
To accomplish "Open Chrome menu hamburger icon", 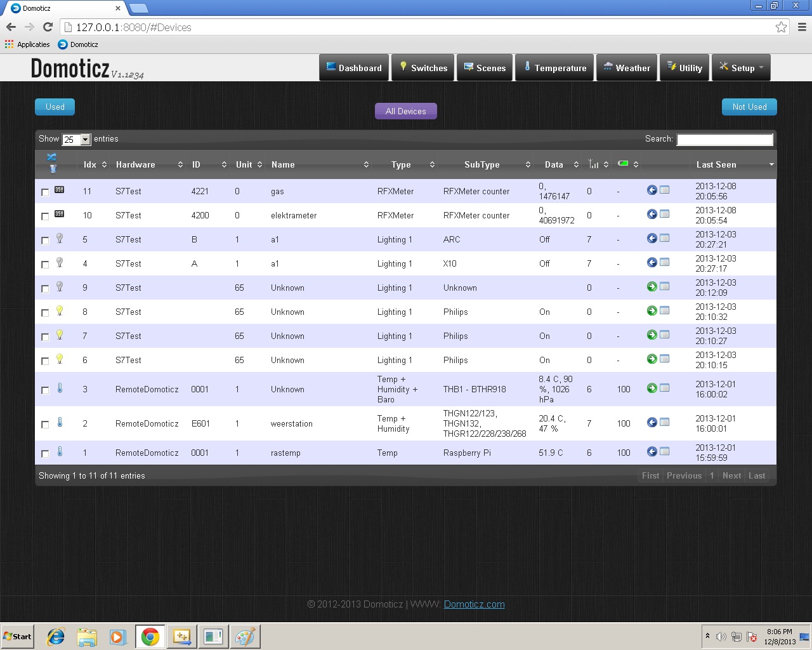I will click(x=802, y=27).
